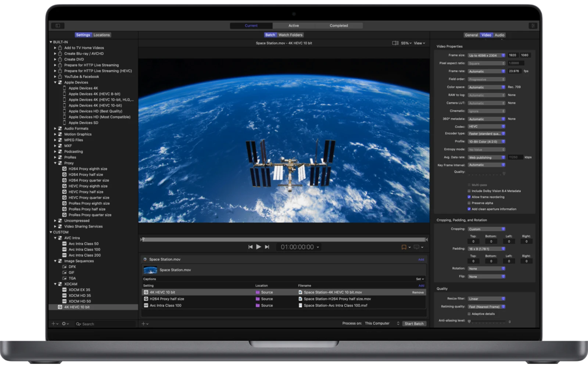Enable the Multi-pass checkbox
Image resolution: width=588 pixels, height=368 pixels.
tap(469, 185)
